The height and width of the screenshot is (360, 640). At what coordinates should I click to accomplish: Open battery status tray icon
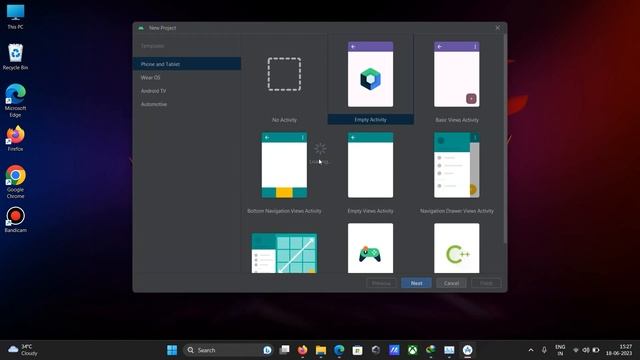[x=596, y=350]
